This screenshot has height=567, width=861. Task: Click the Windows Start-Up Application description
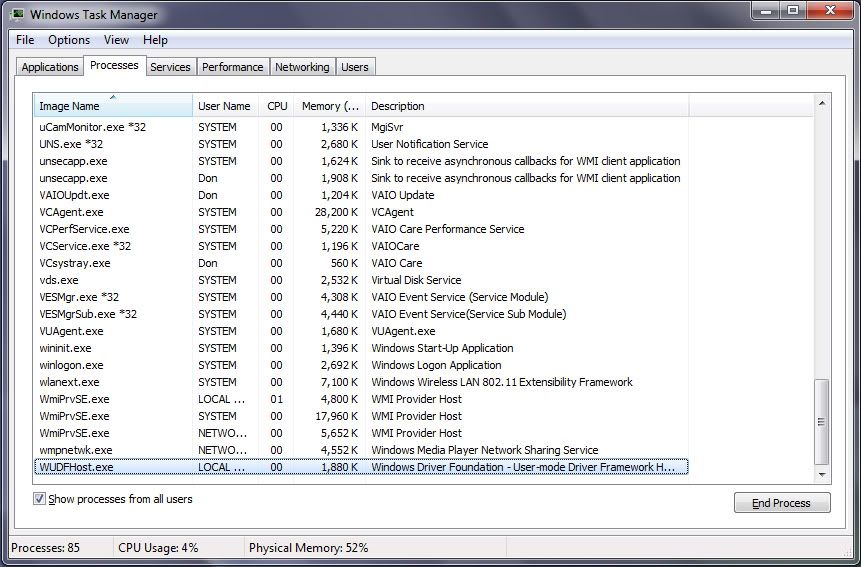point(442,348)
